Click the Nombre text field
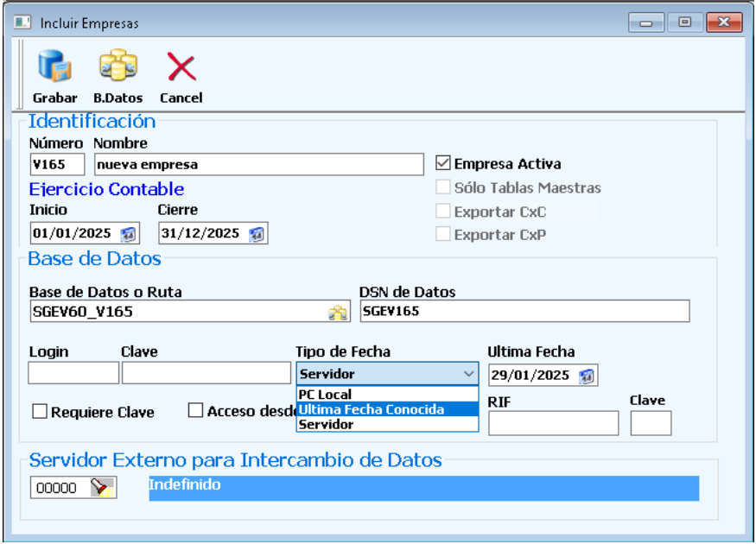The width and height of the screenshot is (756, 544). tap(258, 164)
